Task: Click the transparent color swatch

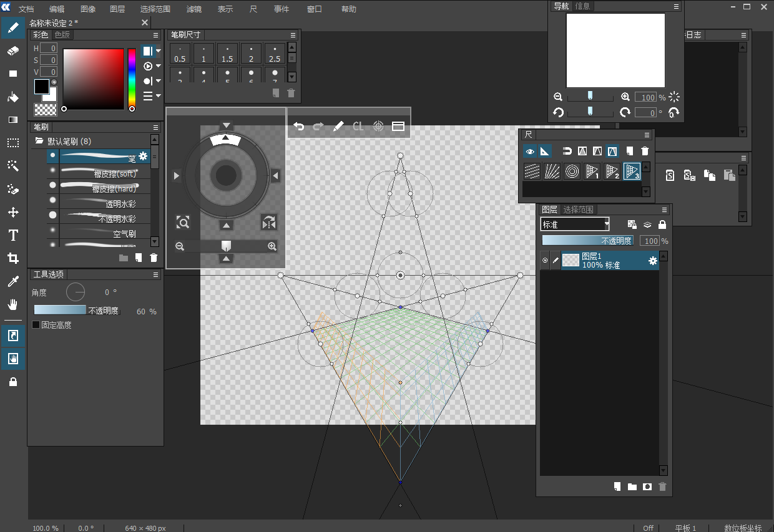Action: pyautogui.click(x=45, y=110)
